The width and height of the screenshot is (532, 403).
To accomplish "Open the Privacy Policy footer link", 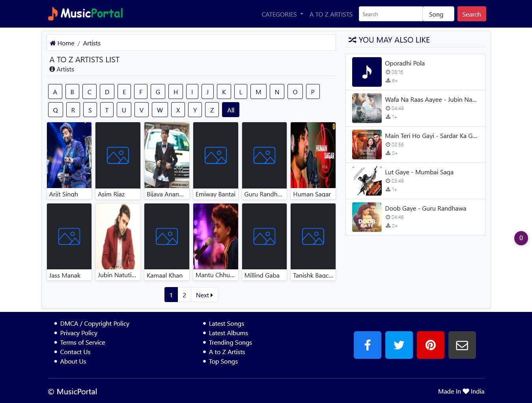I will click(78, 333).
